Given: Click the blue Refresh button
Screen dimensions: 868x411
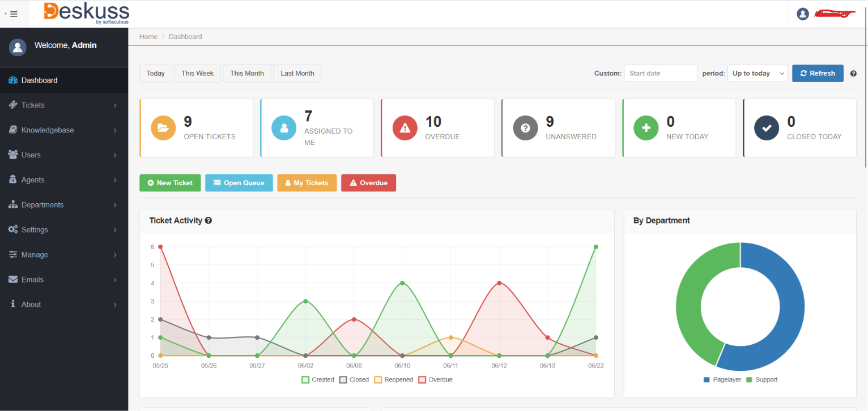Looking at the screenshot, I should point(818,74).
